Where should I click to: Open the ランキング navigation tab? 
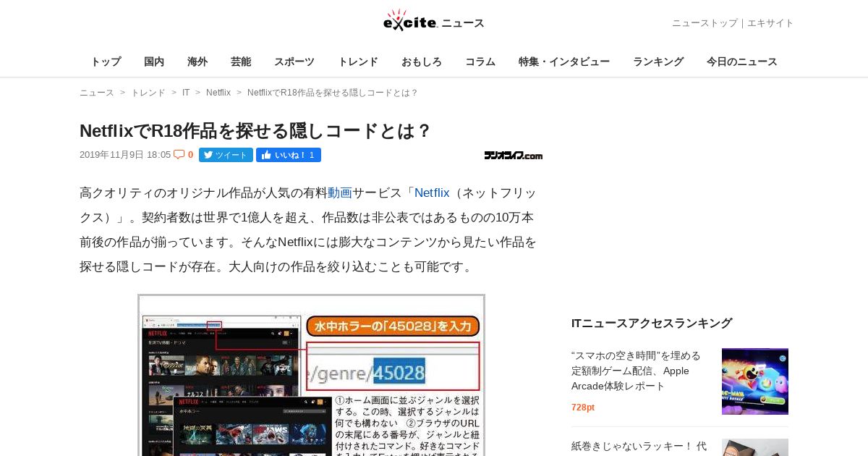pos(658,62)
